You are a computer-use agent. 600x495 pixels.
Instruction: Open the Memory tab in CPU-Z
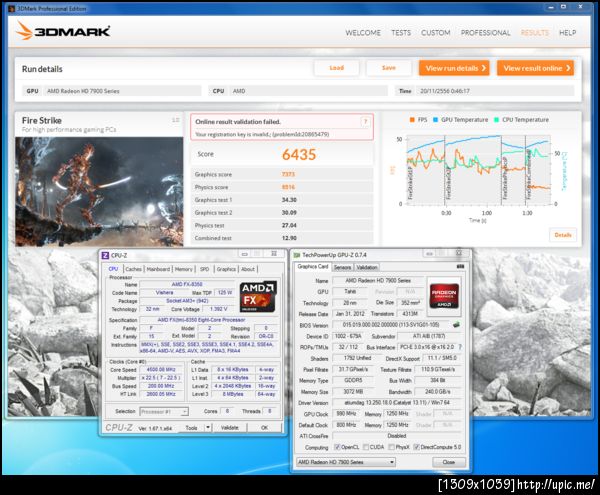point(184,269)
